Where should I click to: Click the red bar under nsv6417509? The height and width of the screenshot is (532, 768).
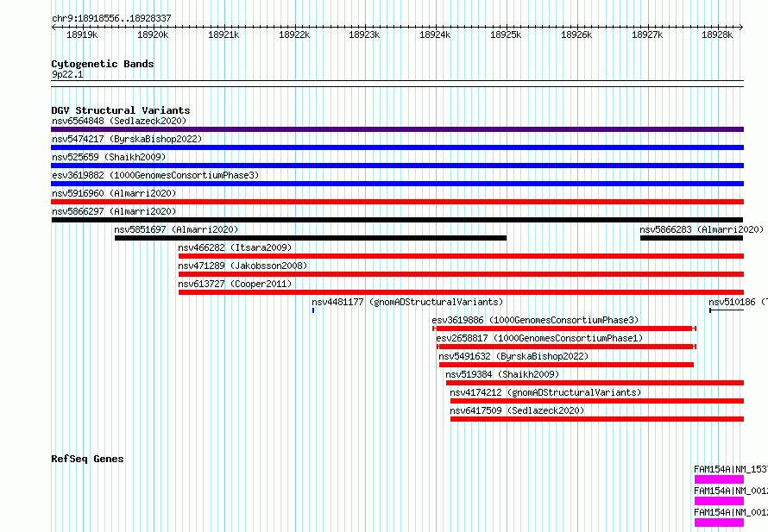[597, 419]
